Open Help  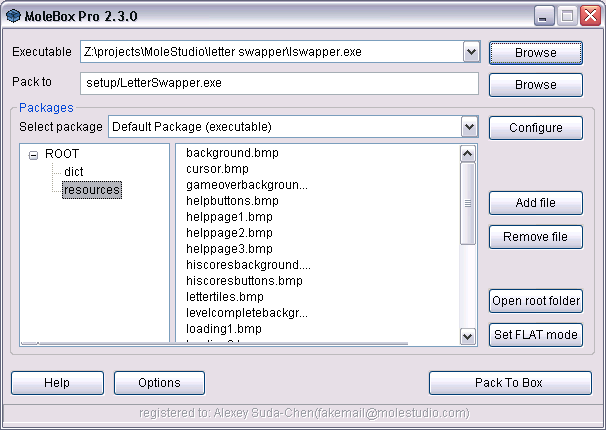coord(56,383)
